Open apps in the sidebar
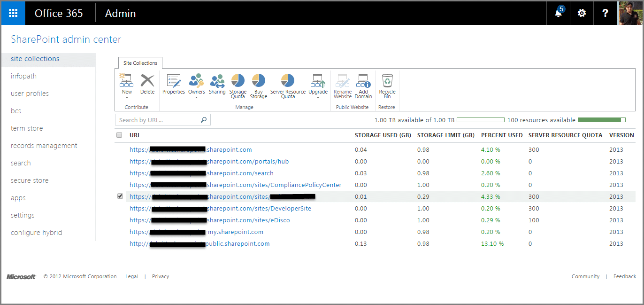644x305 pixels. 18,198
